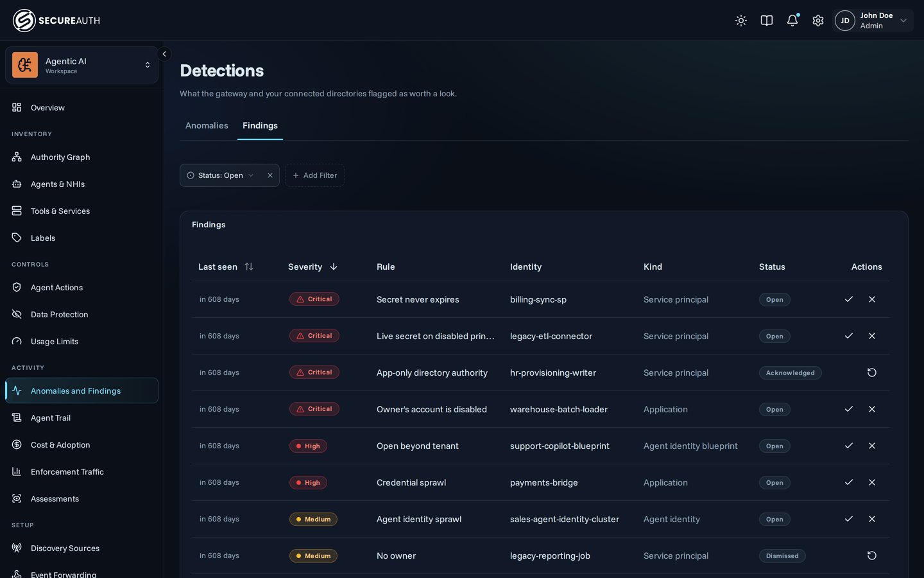The height and width of the screenshot is (578, 924).
Task: Acknowledge warehouse-batch-loader finding checkmark
Action: (849, 409)
